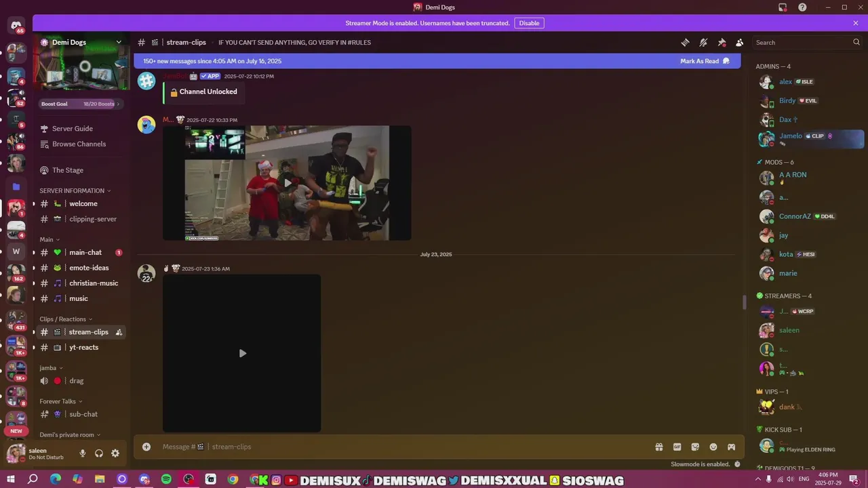Click the invite icon beside stream-clips

coord(119,332)
